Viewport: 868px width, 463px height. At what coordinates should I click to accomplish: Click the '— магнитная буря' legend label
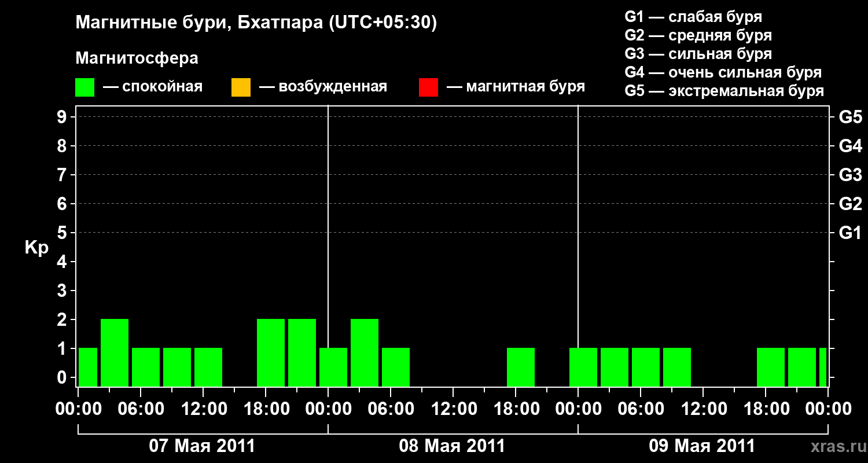(516, 87)
